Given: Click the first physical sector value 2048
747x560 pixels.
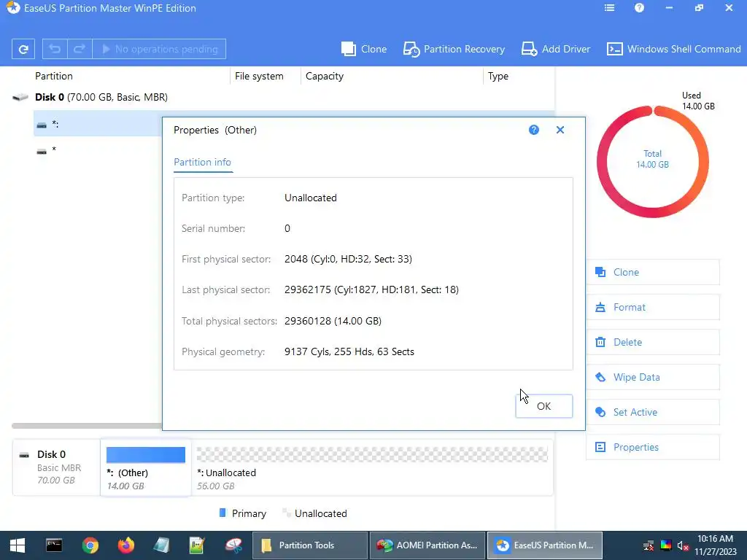Looking at the screenshot, I should 348,259.
